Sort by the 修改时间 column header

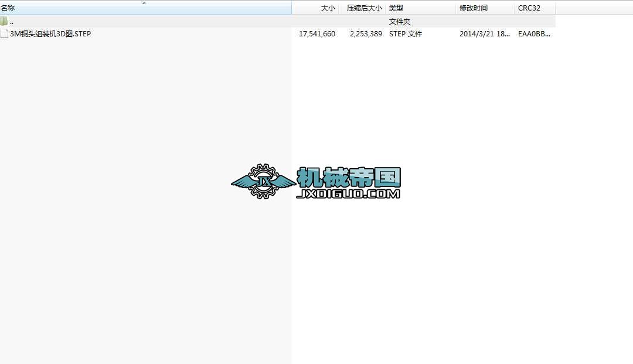tap(485, 8)
